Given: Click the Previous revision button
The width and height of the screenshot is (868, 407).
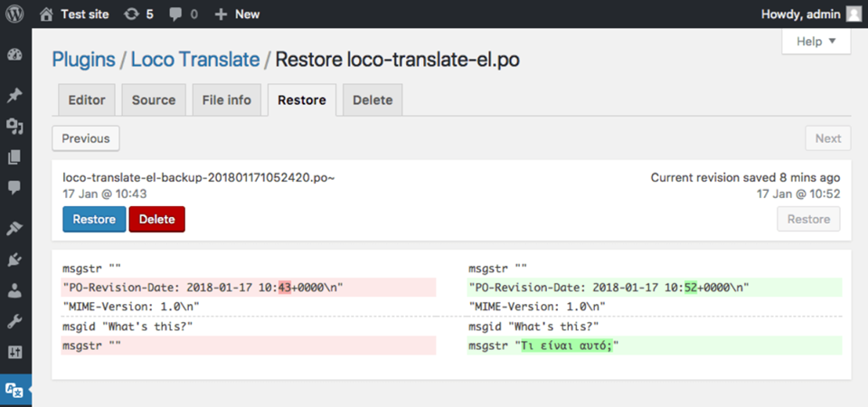Looking at the screenshot, I should tap(86, 138).
